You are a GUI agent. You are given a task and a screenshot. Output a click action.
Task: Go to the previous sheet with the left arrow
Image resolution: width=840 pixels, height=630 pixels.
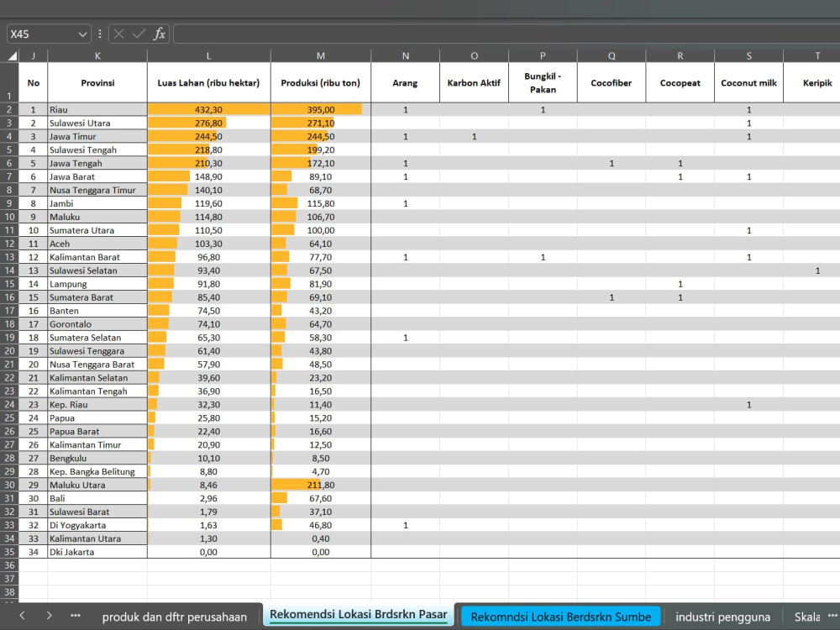click(x=22, y=616)
